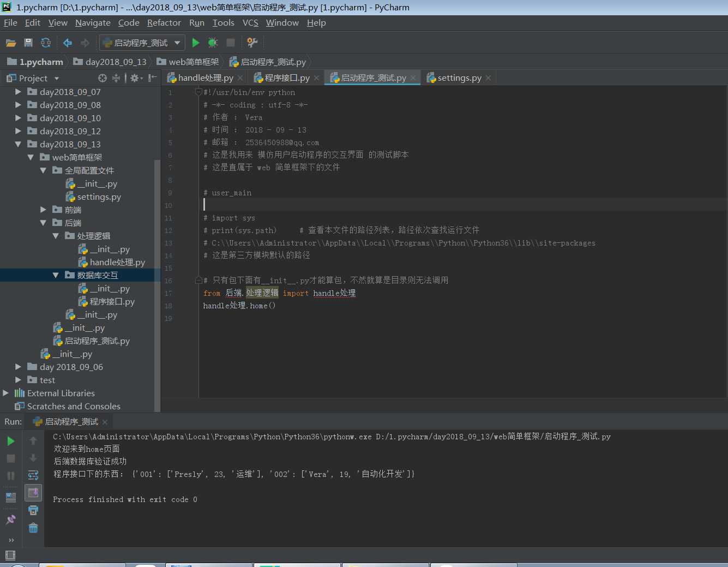
Task: Hide the Project tool window
Action: click(x=152, y=78)
